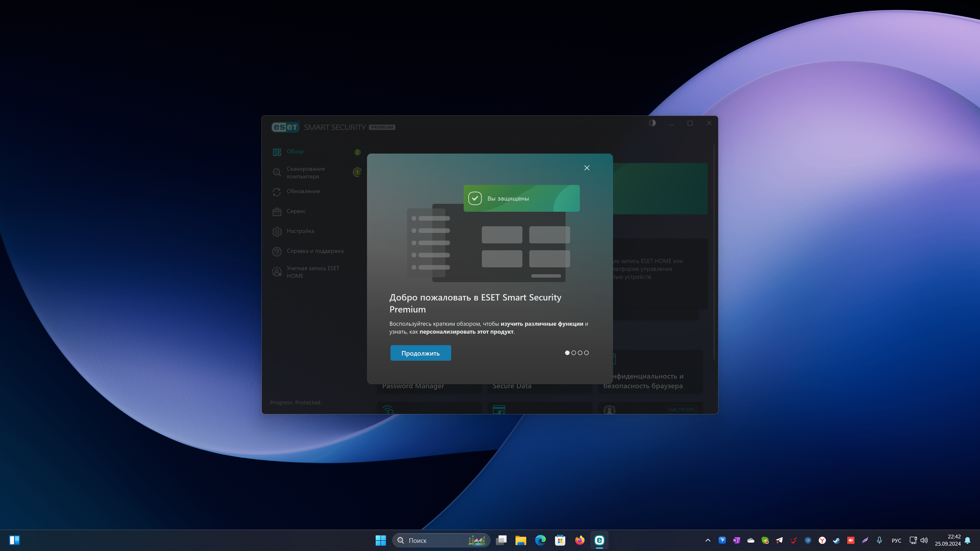Image resolution: width=980 pixels, height=551 pixels.
Task: Switch the РУС input language indicator
Action: click(896, 541)
